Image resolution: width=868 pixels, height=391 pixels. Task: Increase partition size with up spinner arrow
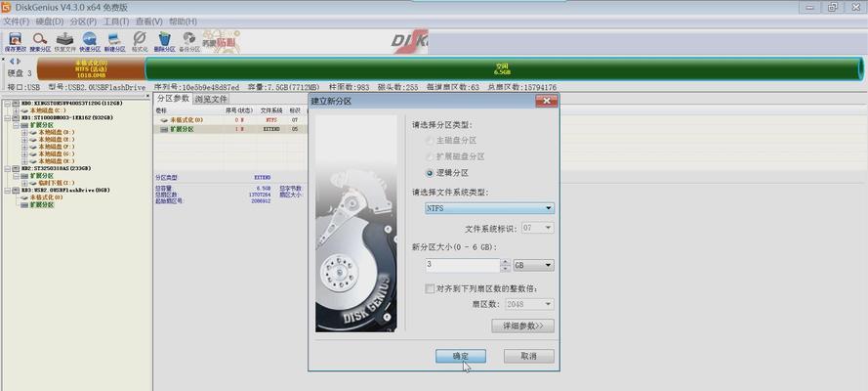(x=506, y=262)
